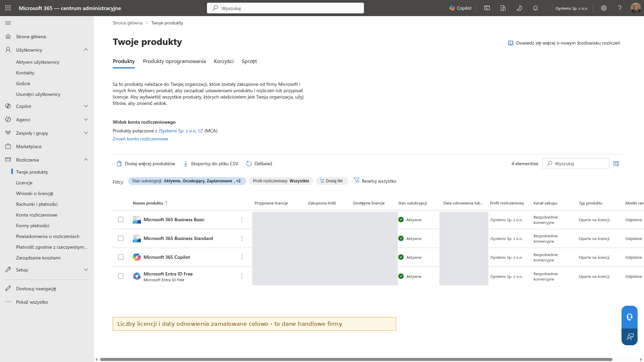Expand the Agenci navigation section

point(86,119)
